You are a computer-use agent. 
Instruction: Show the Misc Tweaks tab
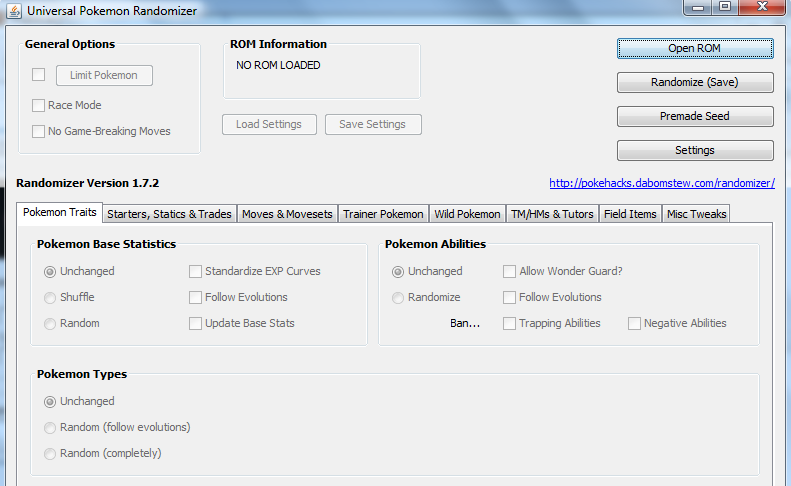click(696, 214)
